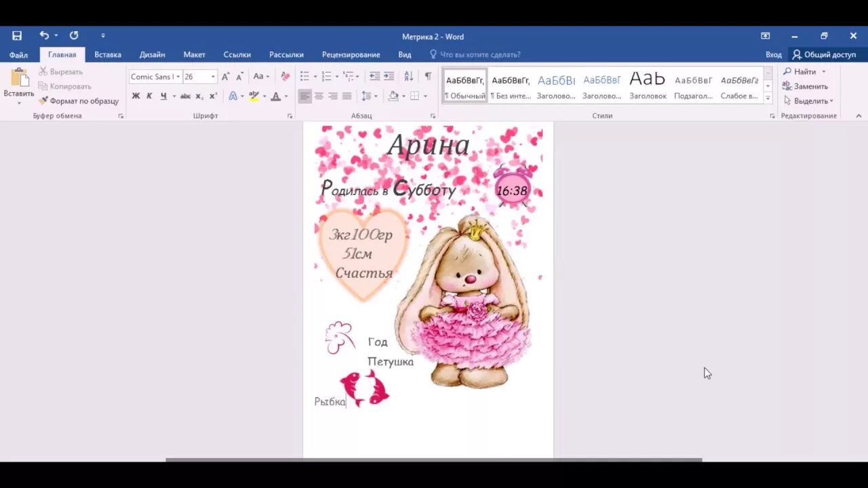The height and width of the screenshot is (488, 868).
Task: Click Формат по образцу format painter
Action: click(x=78, y=101)
